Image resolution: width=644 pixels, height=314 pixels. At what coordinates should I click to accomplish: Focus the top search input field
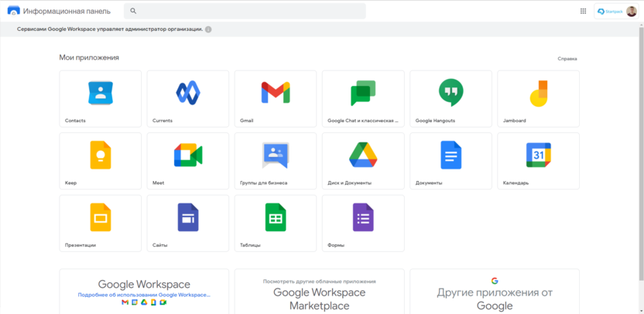(x=245, y=11)
